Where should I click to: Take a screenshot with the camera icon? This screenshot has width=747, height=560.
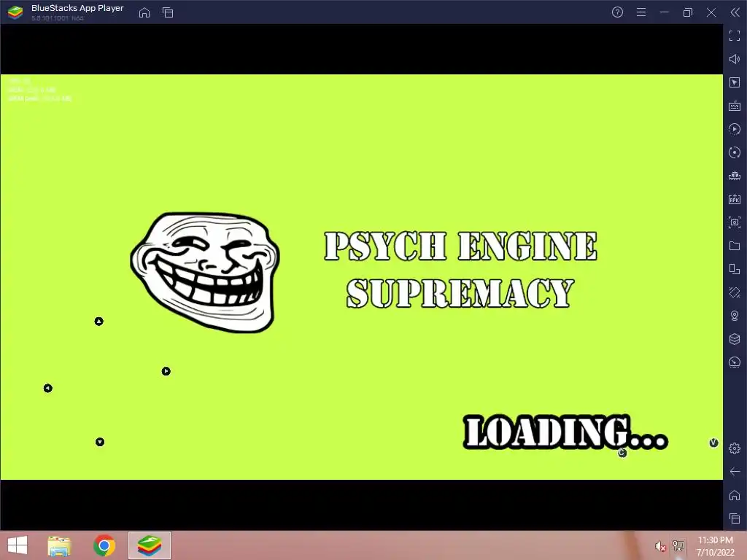(x=734, y=222)
